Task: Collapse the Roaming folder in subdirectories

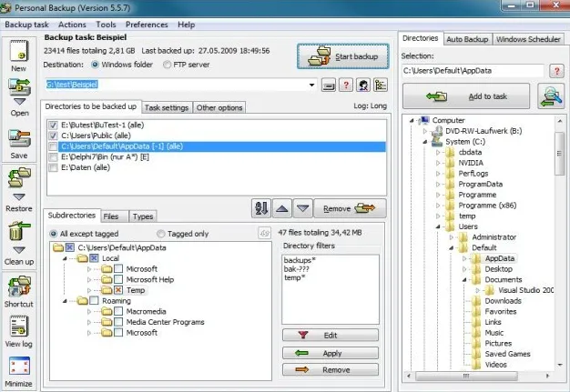Action: click(65, 301)
